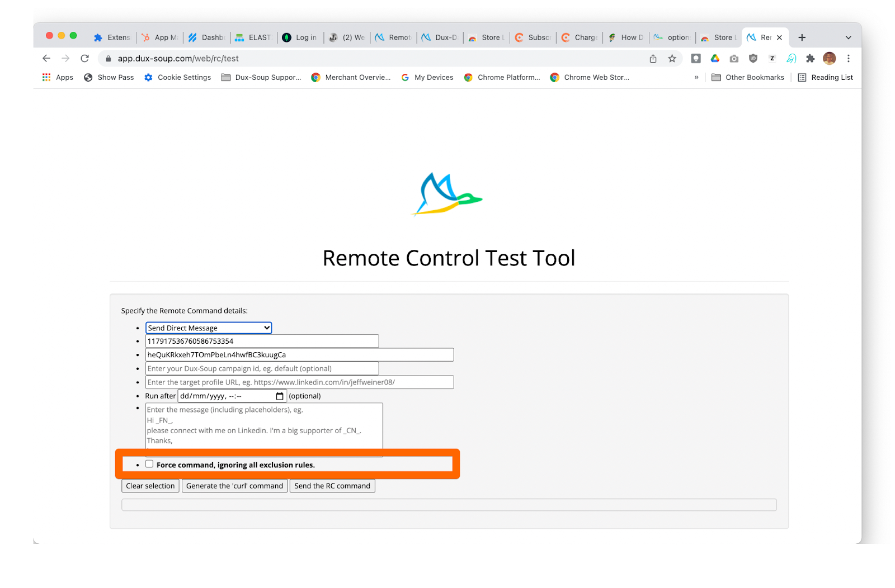Open the Chrome three-dot menu

coord(848,58)
